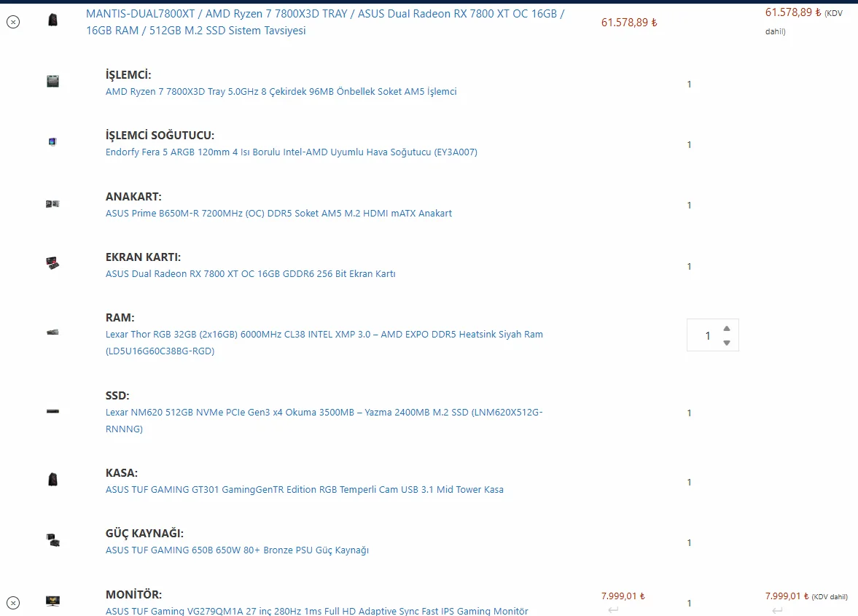The width and height of the screenshot is (858, 616).
Task: Click the RAM stick thumbnail image
Action: (52, 332)
